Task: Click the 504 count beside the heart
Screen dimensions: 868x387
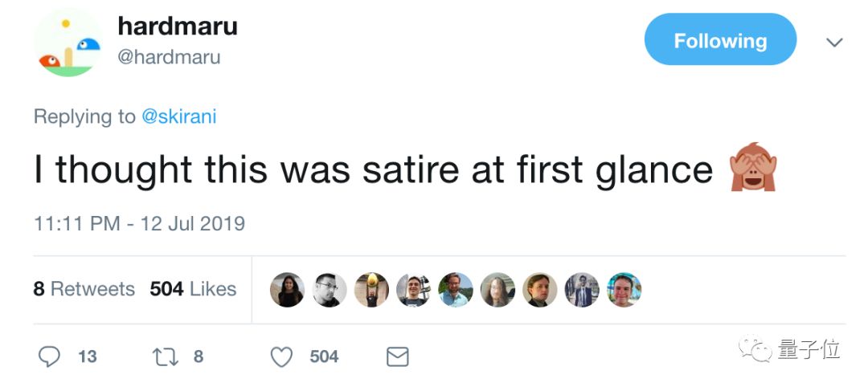Action: tap(324, 356)
